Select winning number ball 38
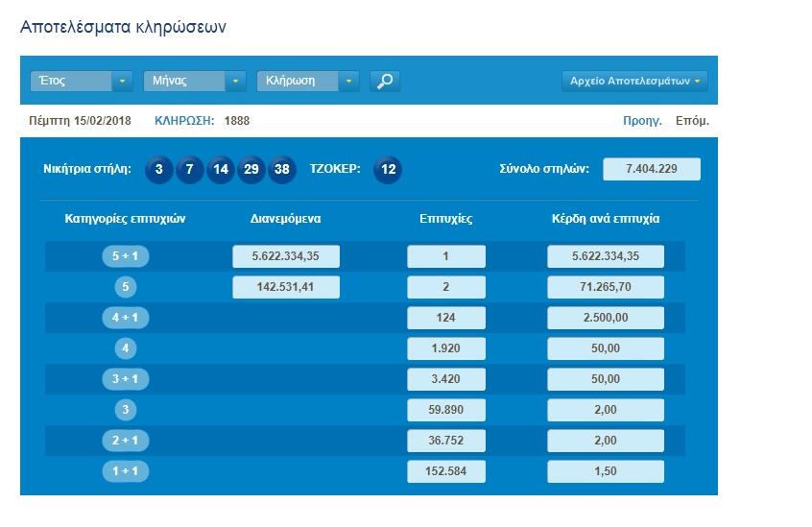This screenshot has height=527, width=812. (282, 170)
